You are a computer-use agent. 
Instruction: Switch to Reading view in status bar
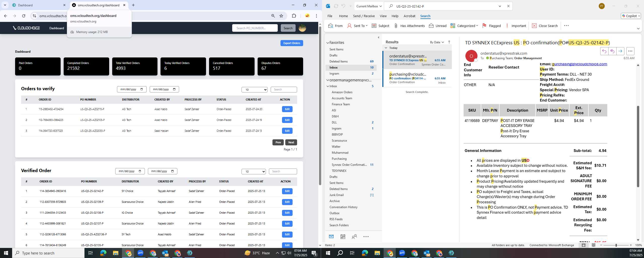[x=593, y=245]
